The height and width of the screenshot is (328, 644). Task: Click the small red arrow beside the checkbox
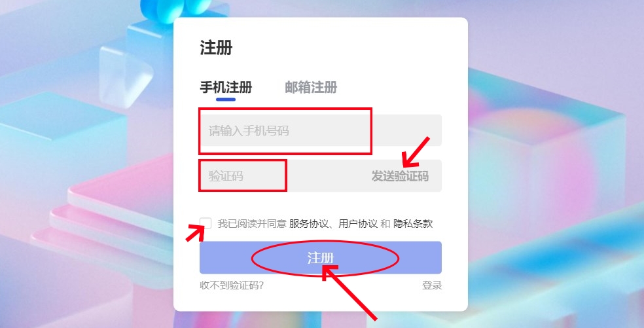tap(195, 233)
